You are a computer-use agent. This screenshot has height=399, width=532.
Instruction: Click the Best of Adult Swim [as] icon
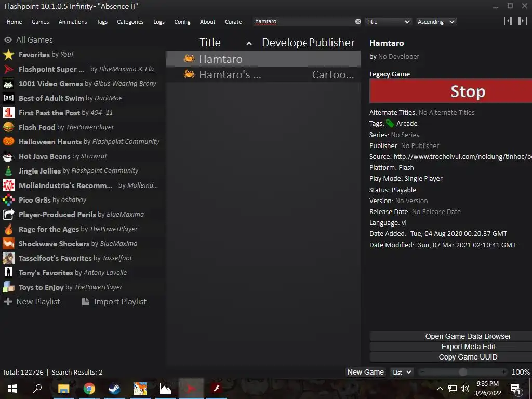8,98
